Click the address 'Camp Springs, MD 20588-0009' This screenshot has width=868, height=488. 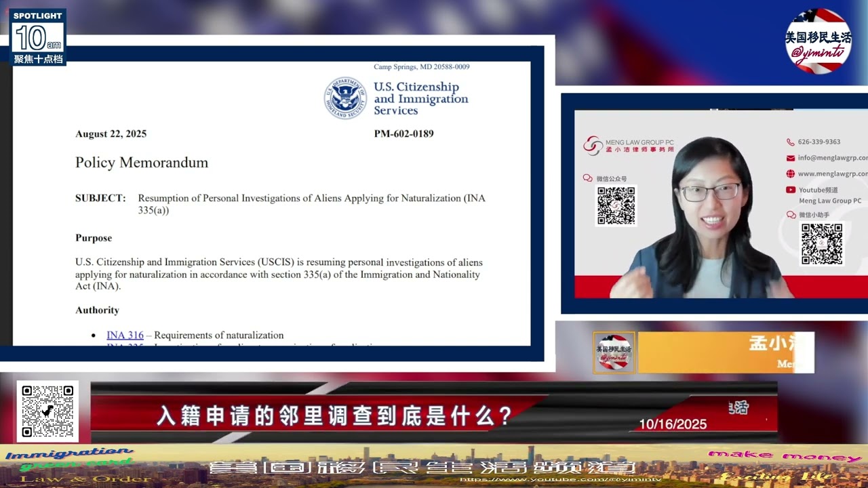point(421,66)
